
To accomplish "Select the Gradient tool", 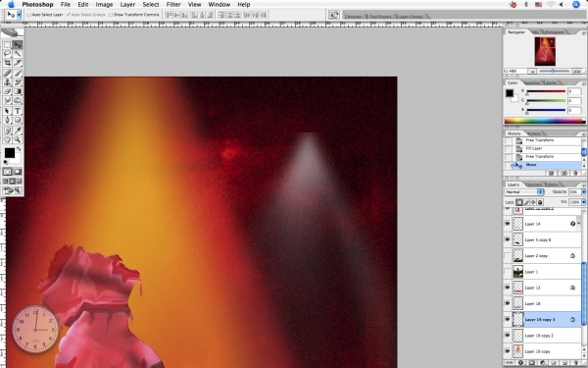I will [x=18, y=91].
